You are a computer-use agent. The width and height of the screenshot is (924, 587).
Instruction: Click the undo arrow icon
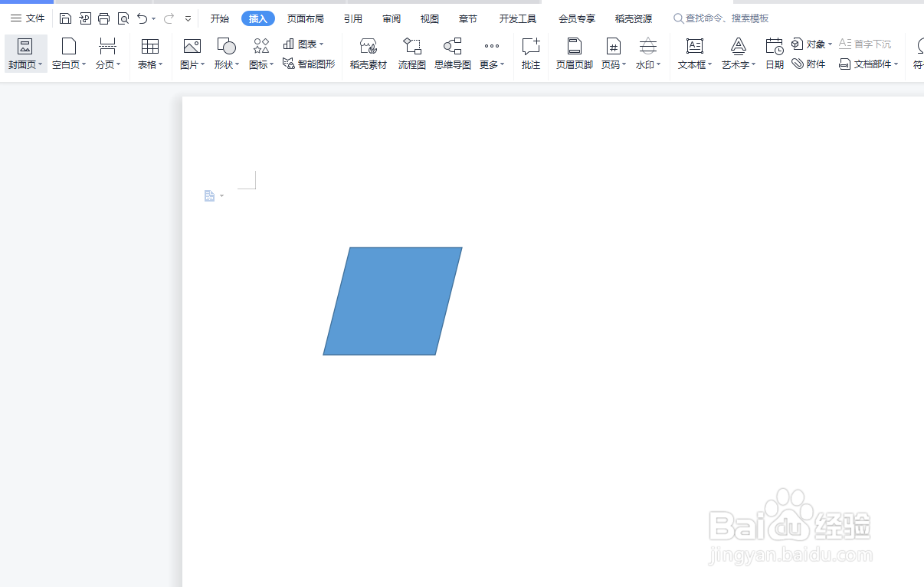click(x=142, y=18)
